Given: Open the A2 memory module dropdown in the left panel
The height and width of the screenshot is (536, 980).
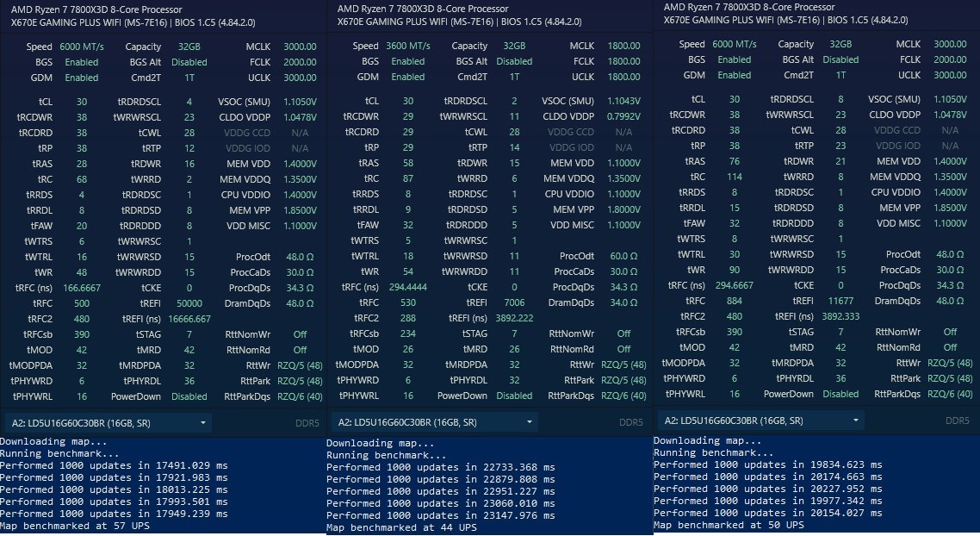Looking at the screenshot, I should tap(108, 423).
